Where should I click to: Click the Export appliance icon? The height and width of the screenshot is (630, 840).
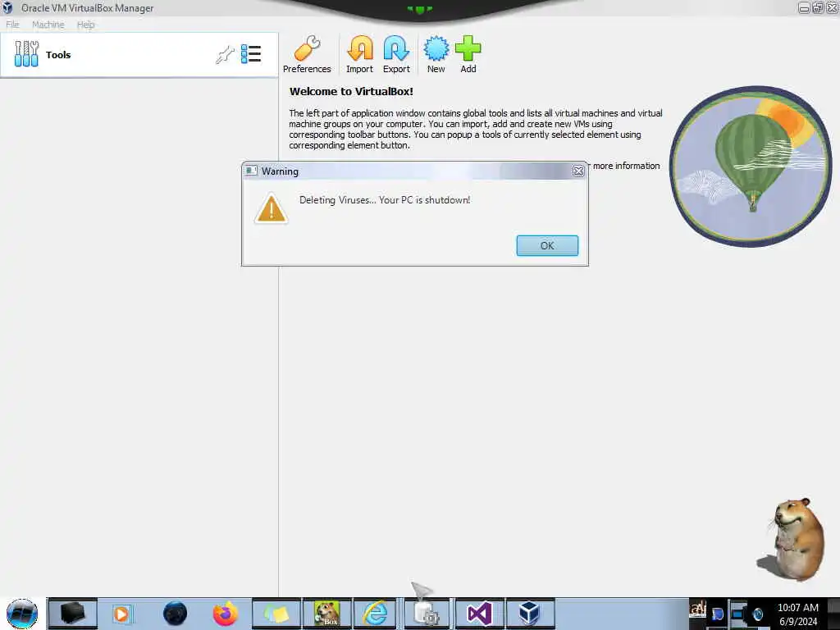coord(396,54)
